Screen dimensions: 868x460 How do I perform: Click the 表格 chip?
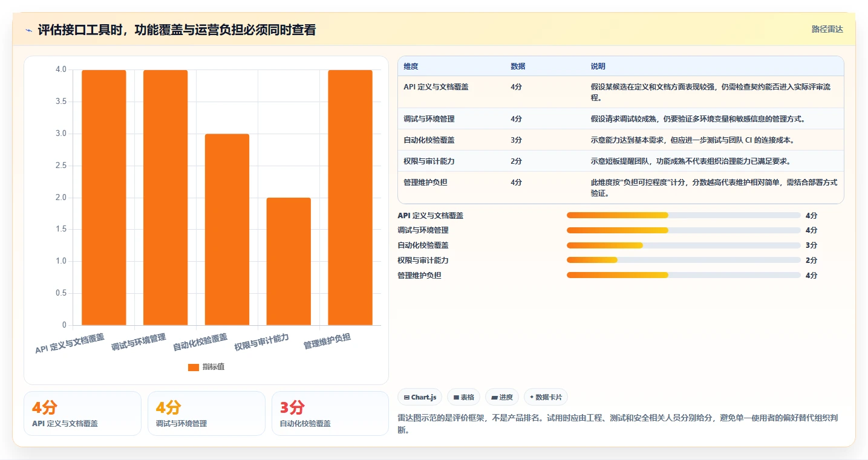click(463, 397)
